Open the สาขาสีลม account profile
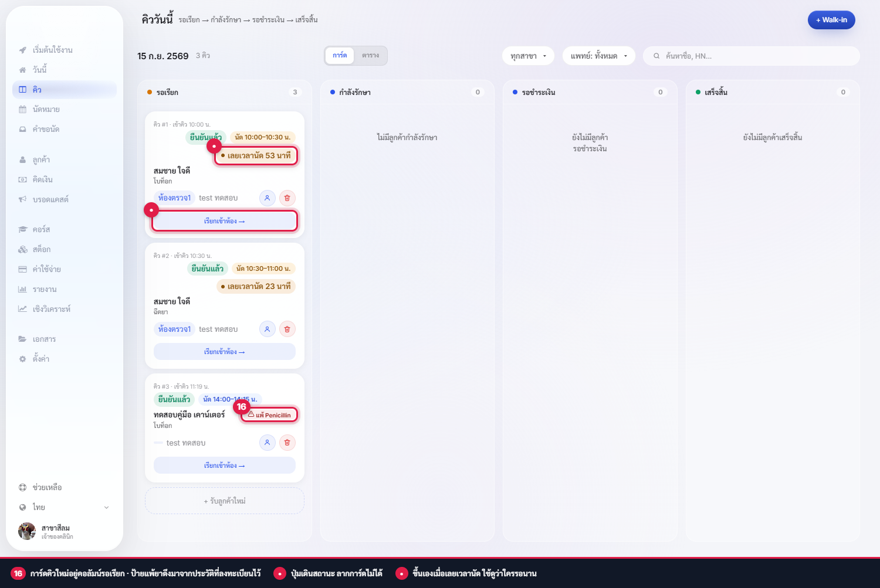The image size is (880, 588). pos(64,531)
